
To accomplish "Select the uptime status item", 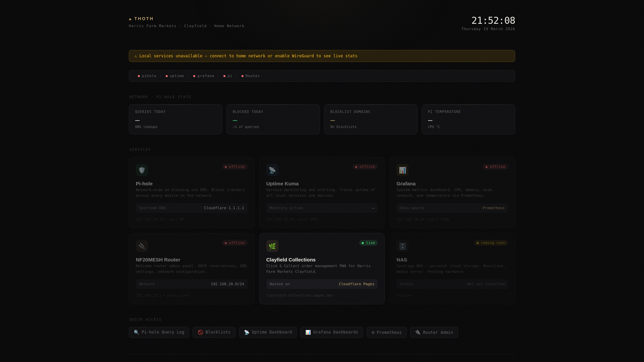I will tap(175, 76).
